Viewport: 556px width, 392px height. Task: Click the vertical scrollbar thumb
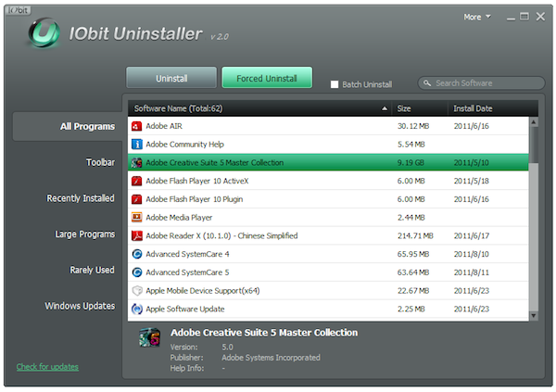coord(534,145)
